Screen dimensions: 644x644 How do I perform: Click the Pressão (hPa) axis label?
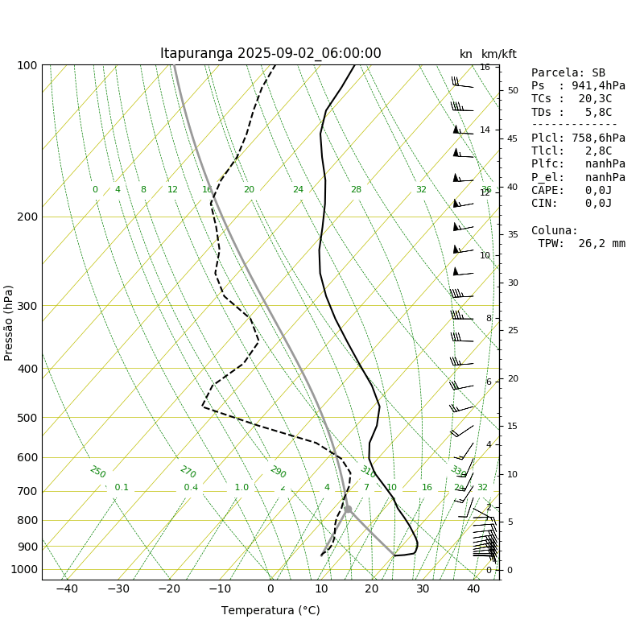coord(8,323)
